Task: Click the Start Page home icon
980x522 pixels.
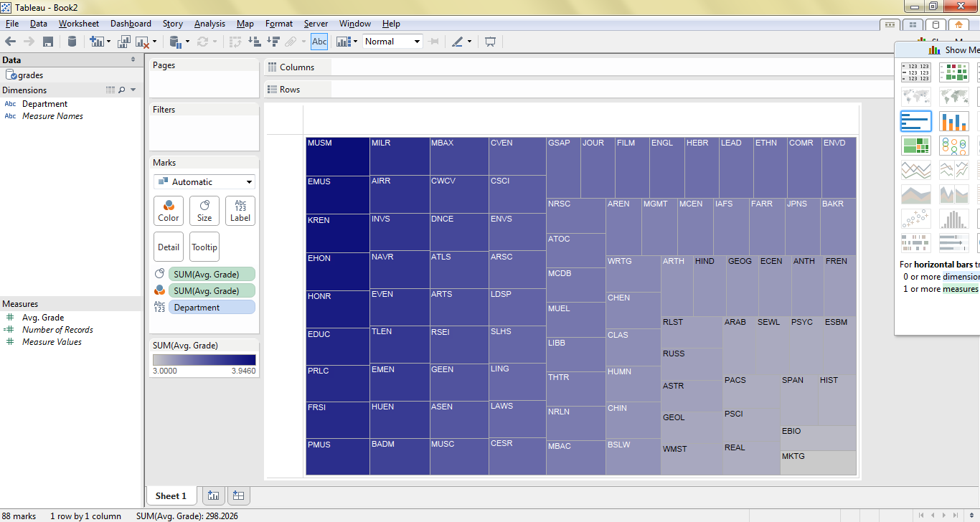Action: [958, 24]
